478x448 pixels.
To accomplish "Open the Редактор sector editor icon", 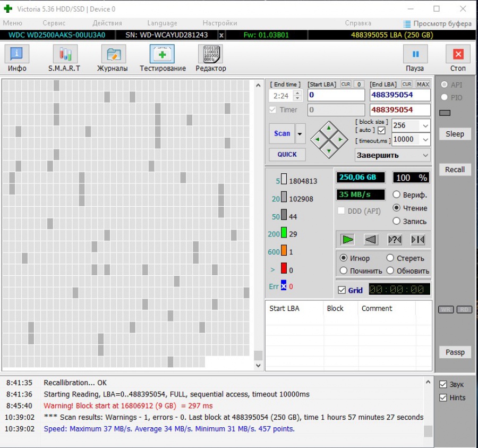I will click(210, 54).
